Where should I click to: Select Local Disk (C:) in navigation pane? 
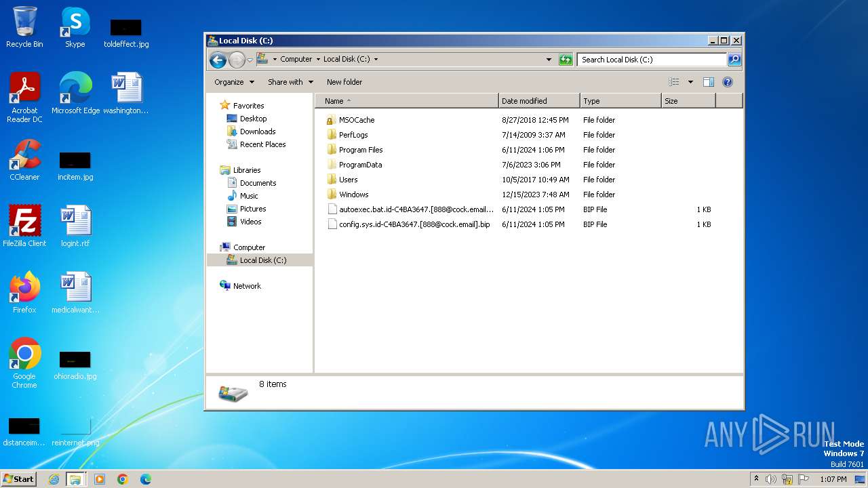[263, 260]
